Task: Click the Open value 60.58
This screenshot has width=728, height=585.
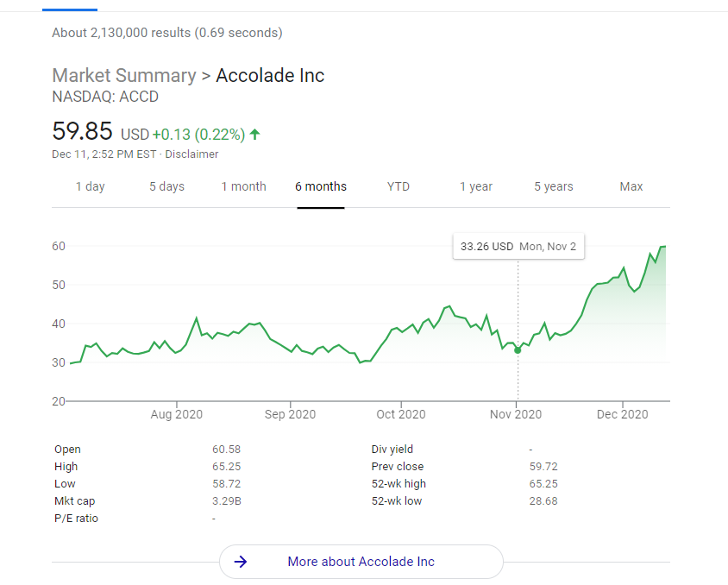Action: point(227,450)
